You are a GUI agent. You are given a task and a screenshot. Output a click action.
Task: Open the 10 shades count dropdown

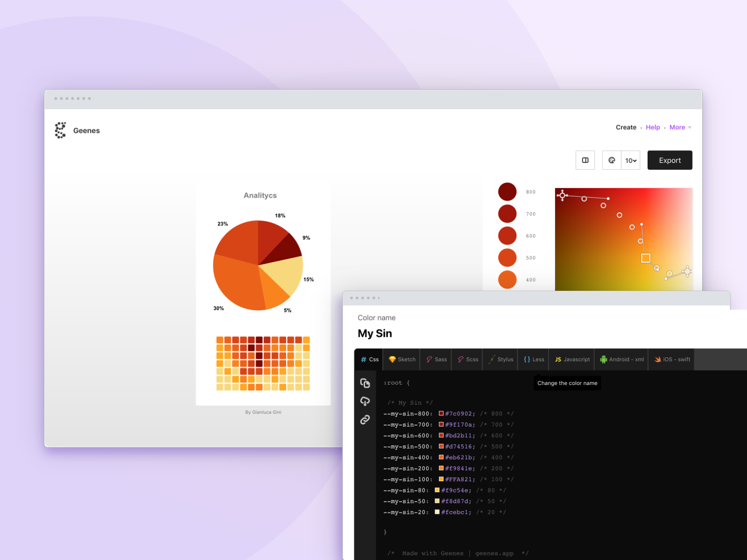point(631,160)
